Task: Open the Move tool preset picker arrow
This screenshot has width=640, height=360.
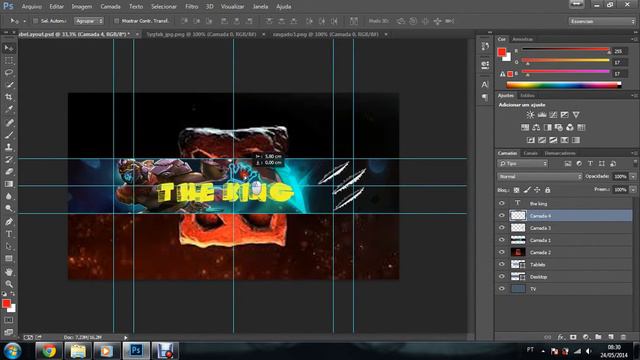Action: pyautogui.click(x=24, y=21)
